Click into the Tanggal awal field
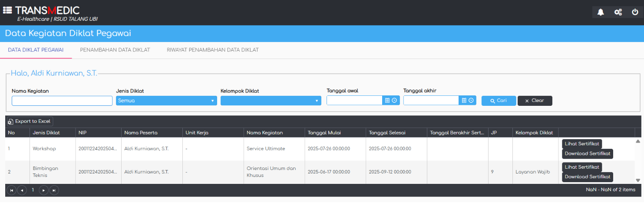 coord(354,101)
